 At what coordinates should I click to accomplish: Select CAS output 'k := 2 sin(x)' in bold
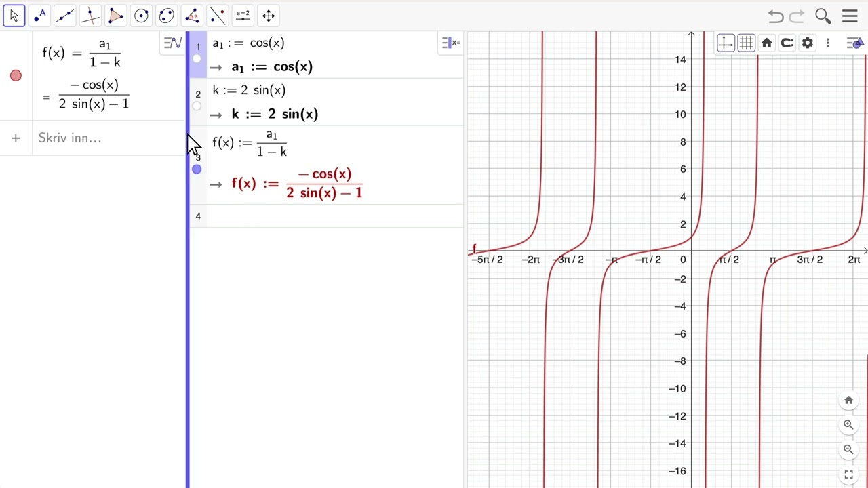click(x=275, y=114)
